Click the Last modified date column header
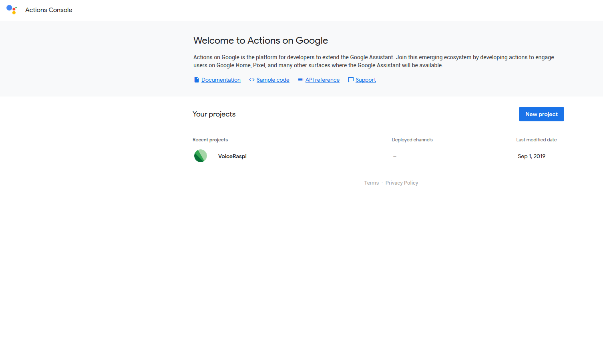Image resolution: width=603 pixels, height=364 pixels. click(536, 140)
